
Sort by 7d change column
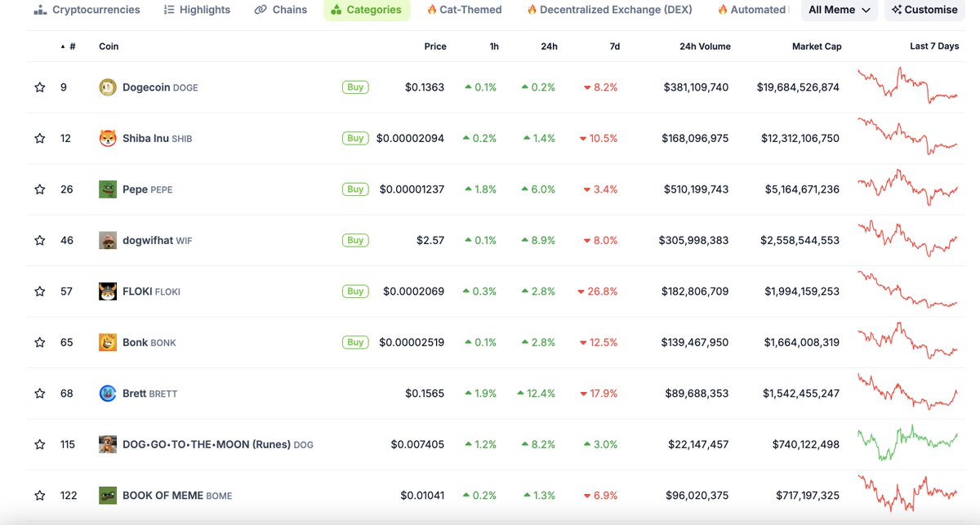click(x=615, y=47)
